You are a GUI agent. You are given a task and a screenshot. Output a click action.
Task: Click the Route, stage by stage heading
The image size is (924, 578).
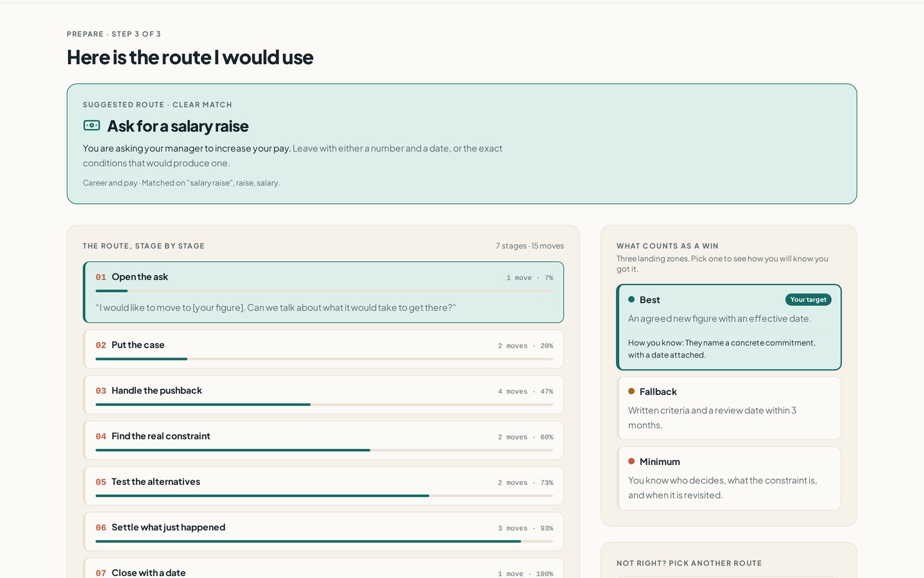coord(144,246)
